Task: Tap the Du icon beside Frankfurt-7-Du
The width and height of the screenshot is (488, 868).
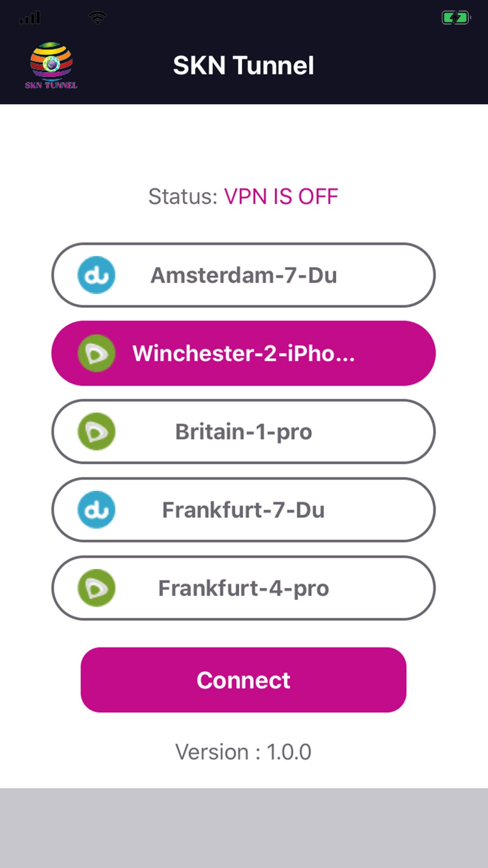Action: click(97, 510)
